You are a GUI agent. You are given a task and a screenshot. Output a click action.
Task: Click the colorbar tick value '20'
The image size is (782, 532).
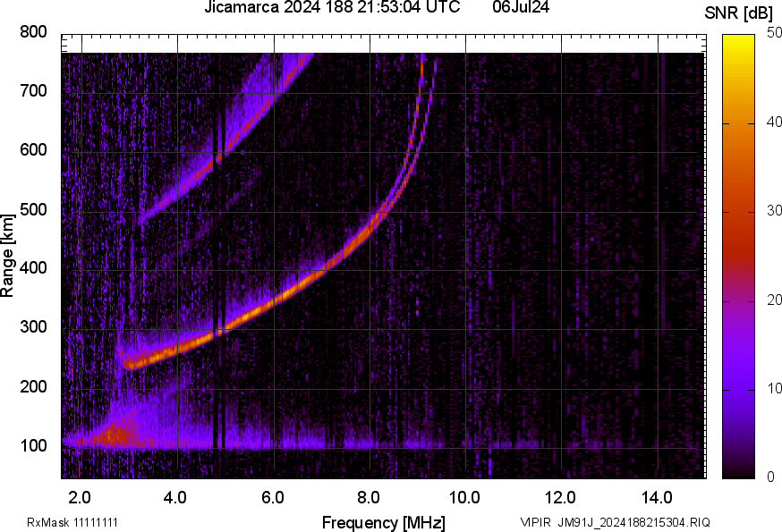click(x=774, y=300)
